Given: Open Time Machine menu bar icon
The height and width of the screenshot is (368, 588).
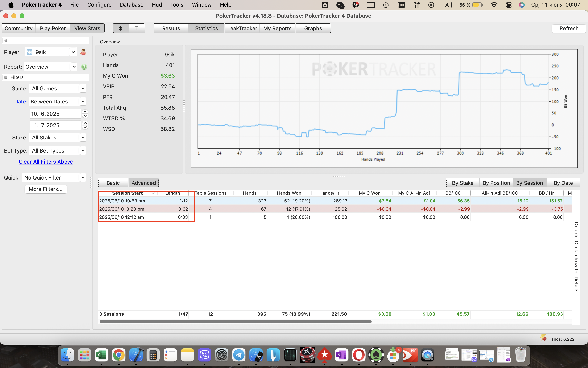Looking at the screenshot, I should (x=386, y=5).
